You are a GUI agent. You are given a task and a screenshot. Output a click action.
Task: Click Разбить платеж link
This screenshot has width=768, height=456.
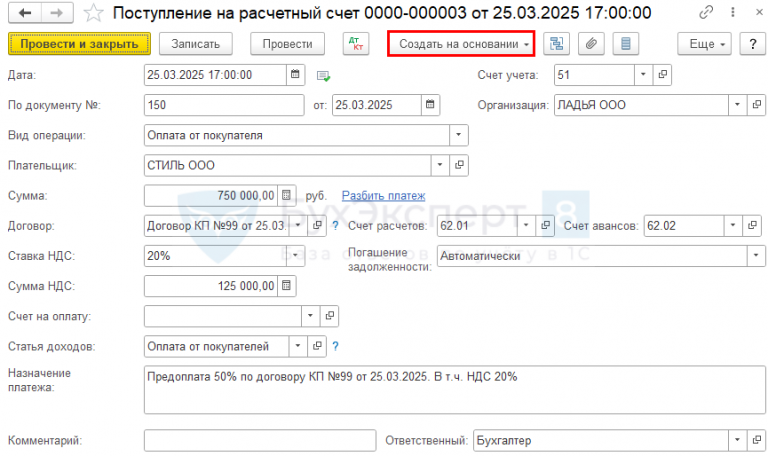(384, 196)
